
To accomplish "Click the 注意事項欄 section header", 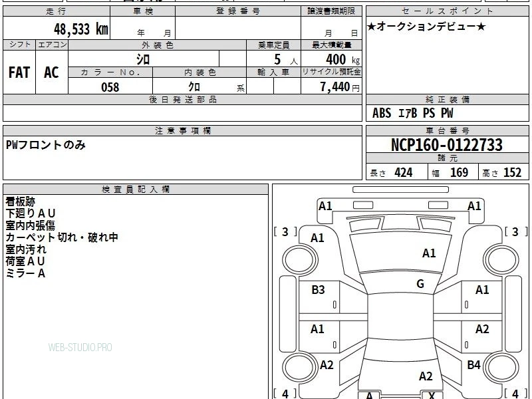I will pyautogui.click(x=182, y=130).
